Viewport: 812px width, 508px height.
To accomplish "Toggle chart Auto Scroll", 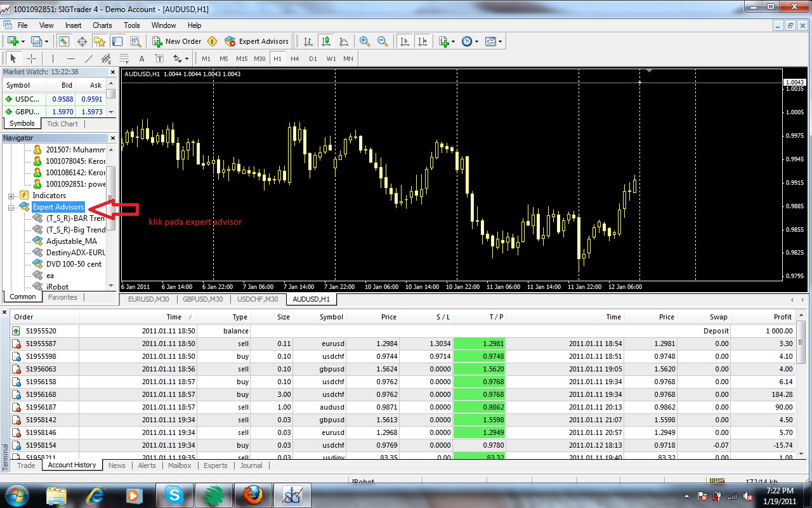I will 404,41.
